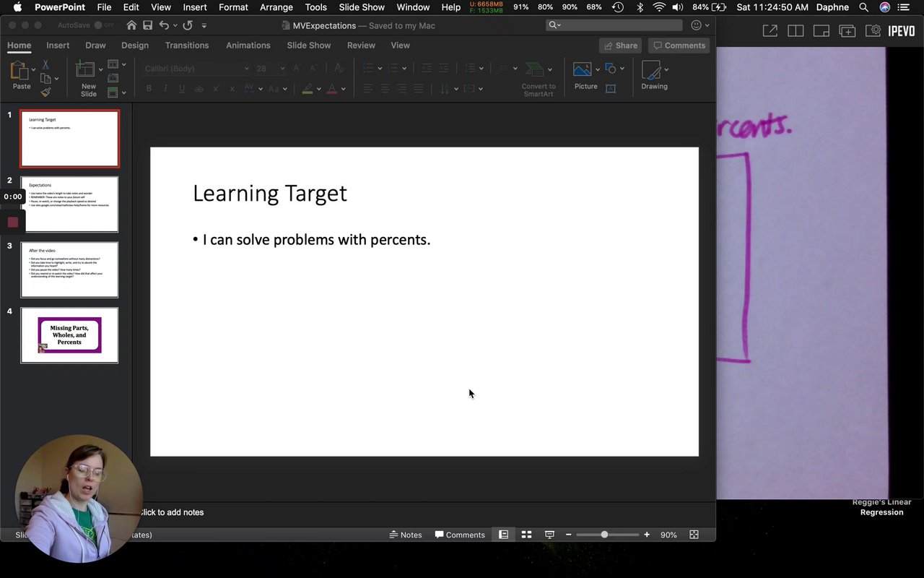Click the Share button
The height and width of the screenshot is (578, 924).
click(x=620, y=46)
